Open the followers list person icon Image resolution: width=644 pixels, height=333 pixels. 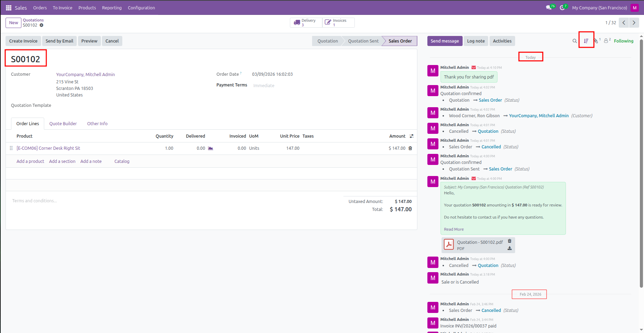[606, 41]
